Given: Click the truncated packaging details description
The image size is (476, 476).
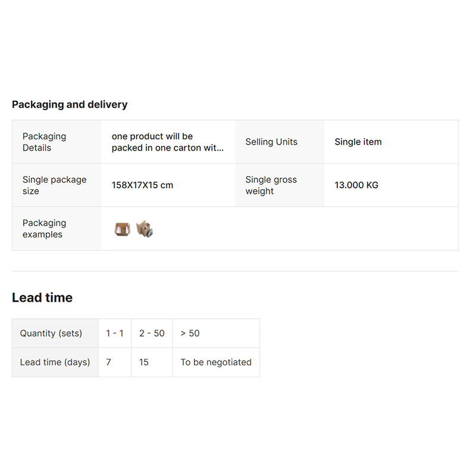Looking at the screenshot, I should click(168, 142).
